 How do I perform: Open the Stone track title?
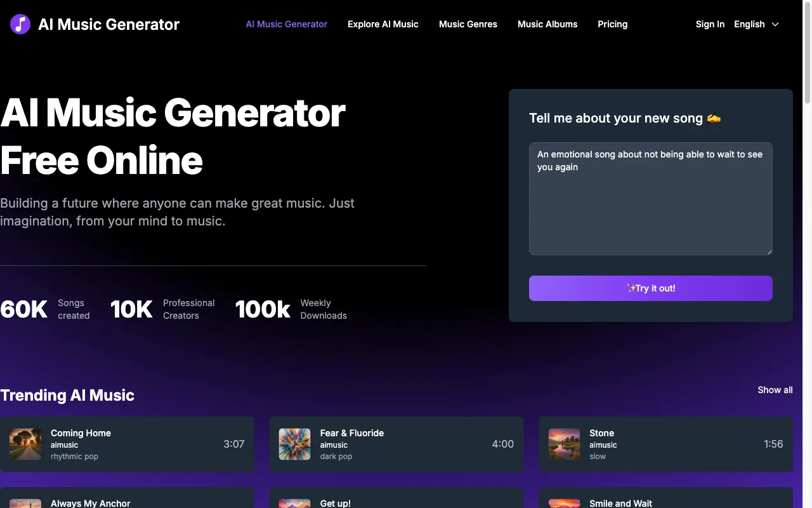click(602, 433)
